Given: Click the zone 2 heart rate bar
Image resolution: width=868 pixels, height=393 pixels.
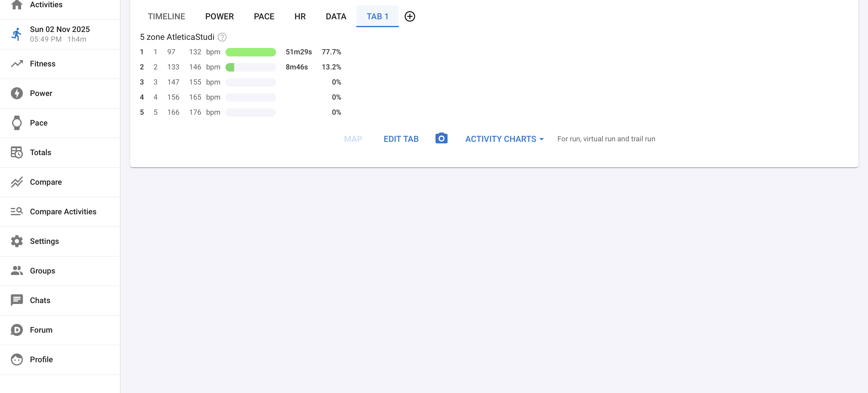Looking at the screenshot, I should click(x=250, y=67).
